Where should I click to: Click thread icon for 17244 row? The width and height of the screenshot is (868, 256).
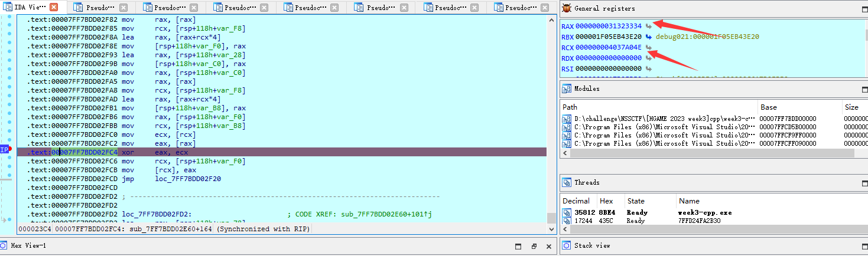[x=567, y=221]
